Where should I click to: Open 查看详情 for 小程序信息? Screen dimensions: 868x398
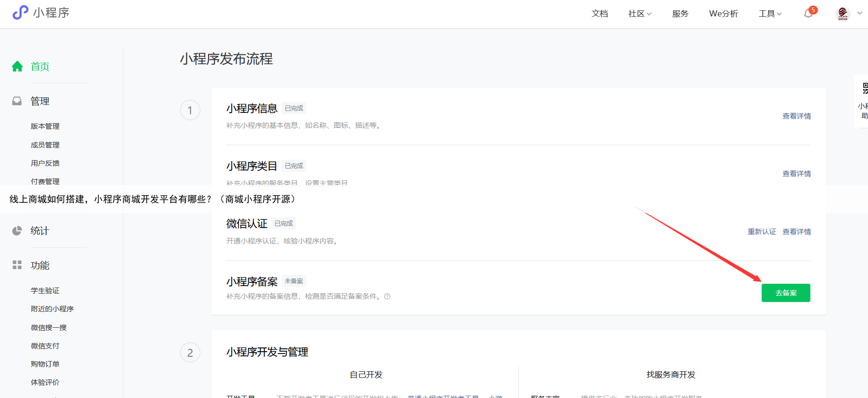coord(796,116)
